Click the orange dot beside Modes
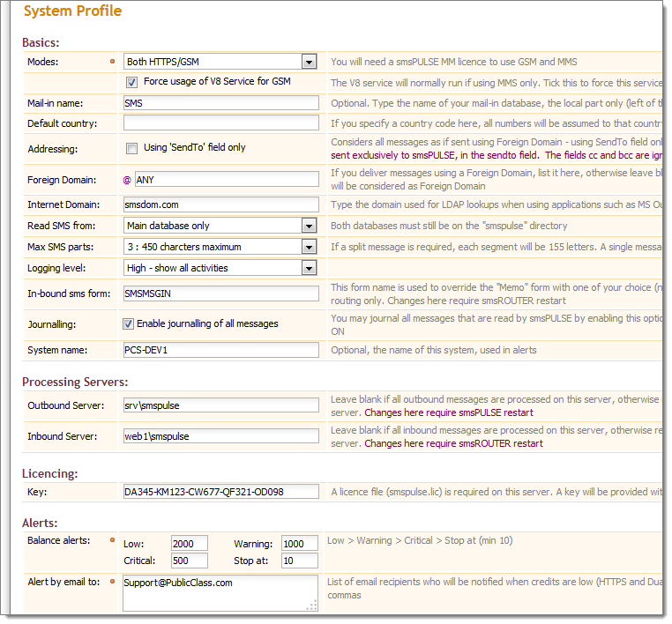 click(113, 61)
